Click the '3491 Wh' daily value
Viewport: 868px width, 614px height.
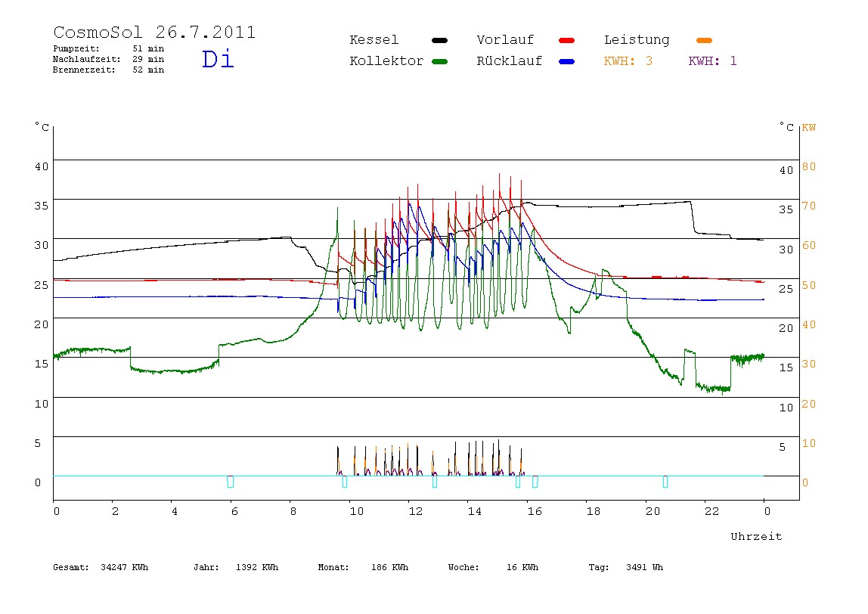pyautogui.click(x=645, y=567)
